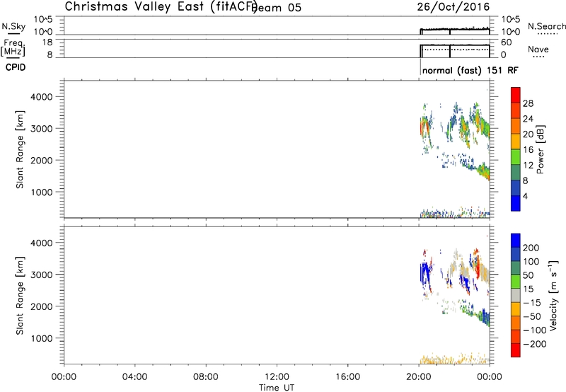Pick the gray -15 to 15 Velocity swatch
The height and width of the screenshot is (392, 566).
click(516, 296)
